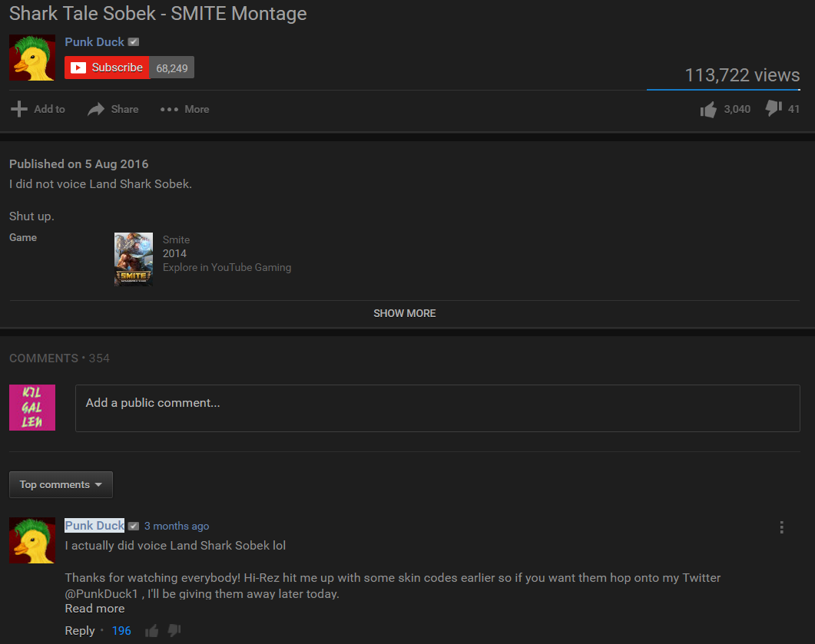Expand the description with SHOW MORE

(404, 313)
